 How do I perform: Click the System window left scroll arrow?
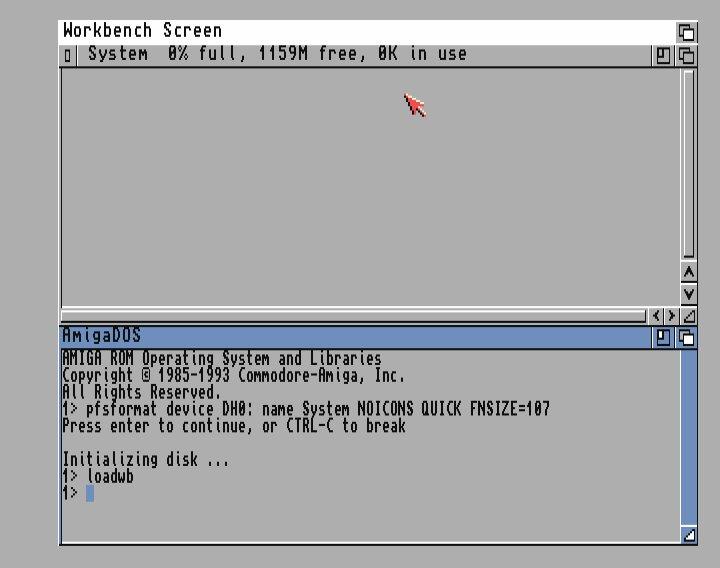(656, 315)
